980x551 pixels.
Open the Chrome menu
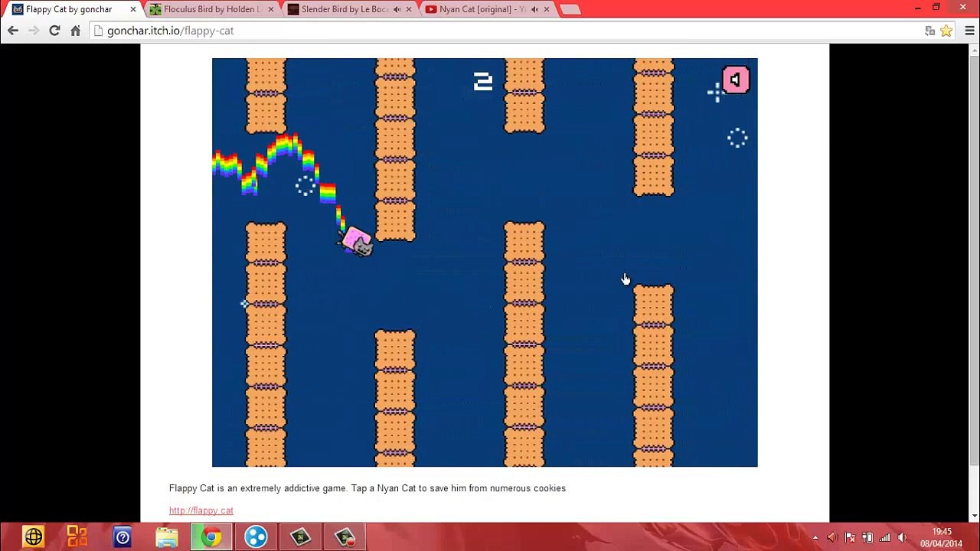pyautogui.click(x=969, y=31)
